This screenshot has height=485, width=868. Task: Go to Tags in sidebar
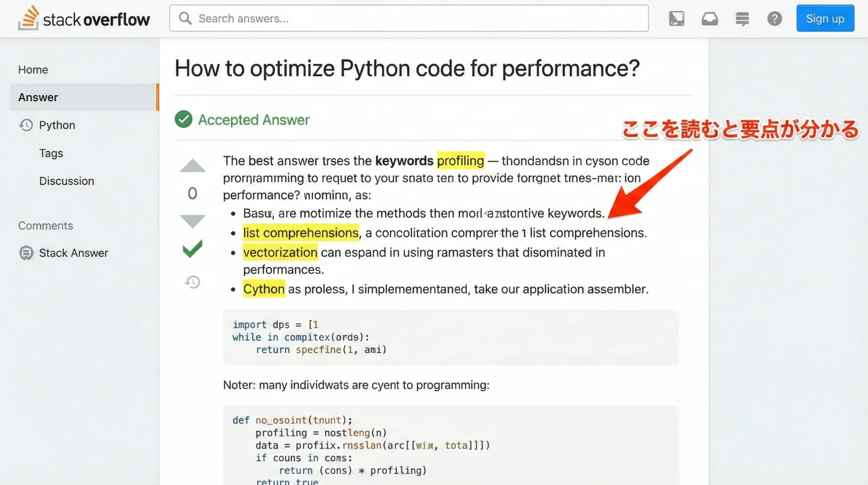click(51, 153)
